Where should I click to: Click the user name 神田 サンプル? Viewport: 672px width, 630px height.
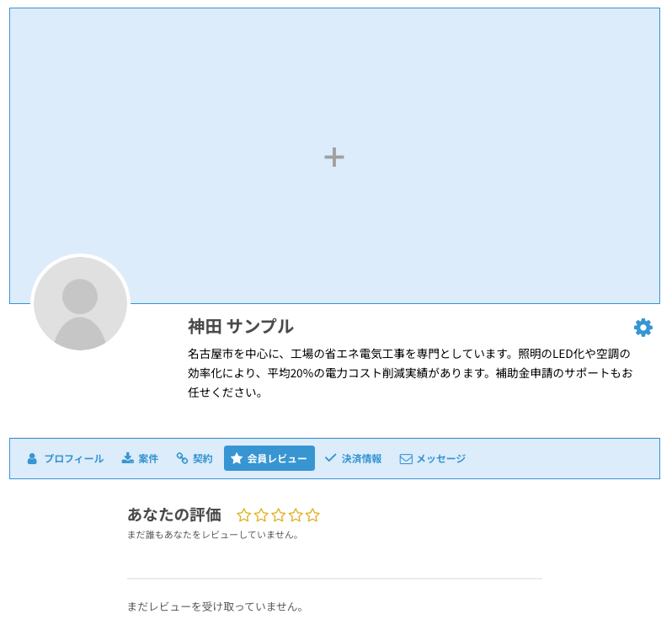[241, 327]
